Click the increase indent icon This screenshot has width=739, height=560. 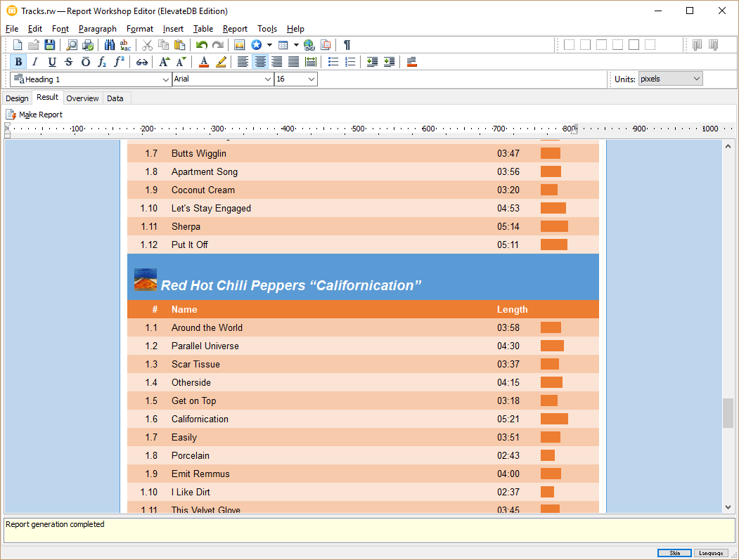click(x=389, y=62)
